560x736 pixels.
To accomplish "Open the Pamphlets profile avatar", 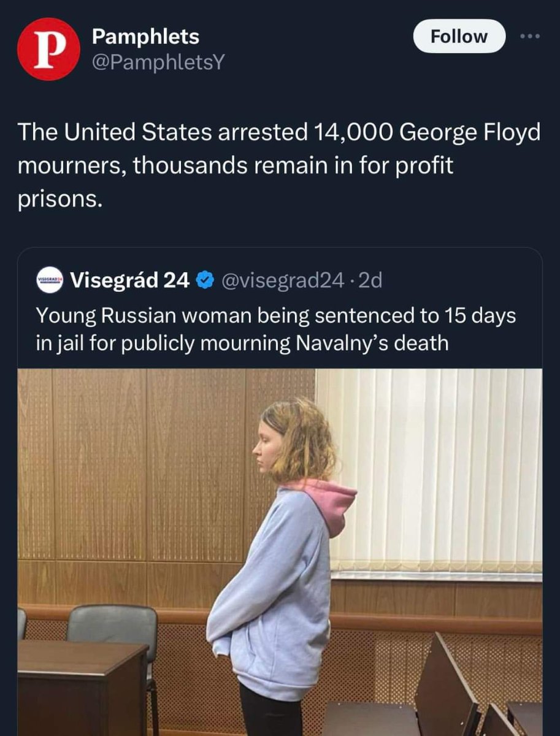I will click(48, 49).
